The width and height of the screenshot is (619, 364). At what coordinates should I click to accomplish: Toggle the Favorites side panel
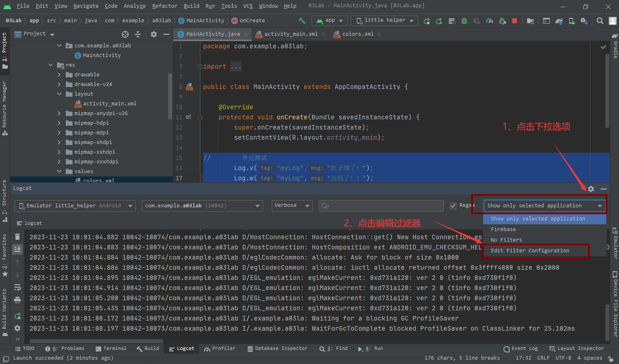point(4,255)
